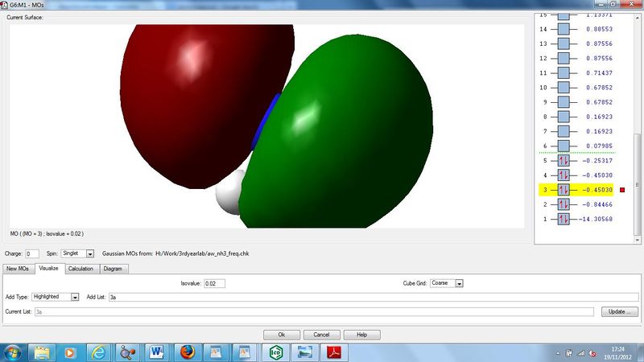644x362 pixels.
Task: Select orbital 6 empty LUMO box
Action: pyautogui.click(x=563, y=146)
